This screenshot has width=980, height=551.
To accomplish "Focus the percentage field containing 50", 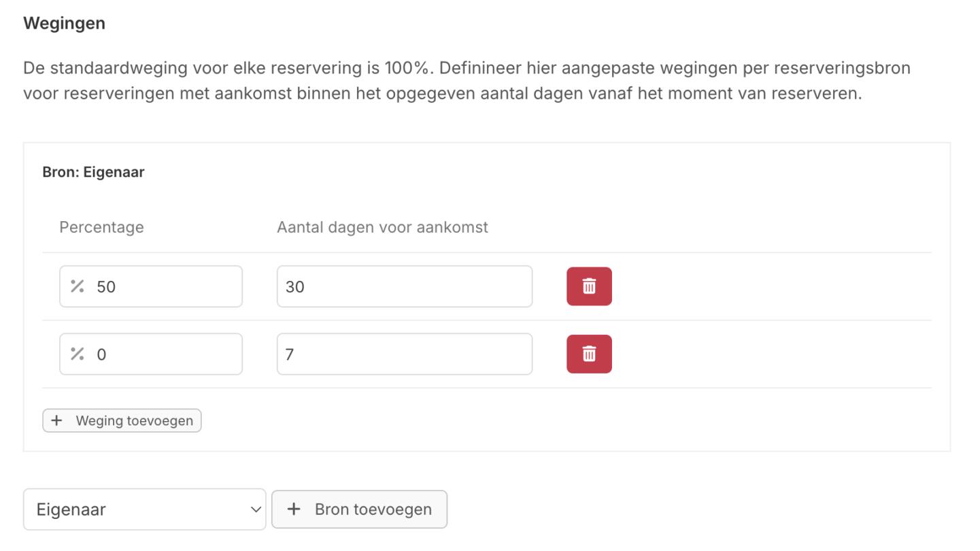I will pyautogui.click(x=163, y=286).
